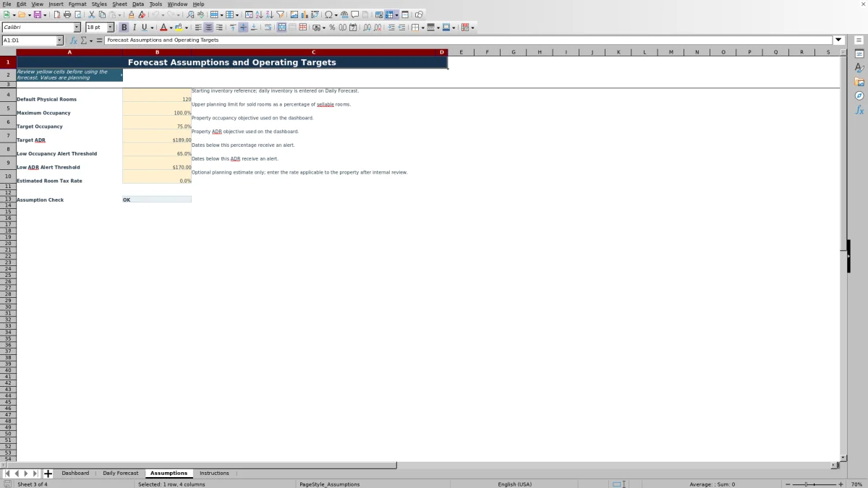Viewport: 868px width, 488px height.
Task: Toggle Merge and Center Cells
Action: click(x=281, y=27)
